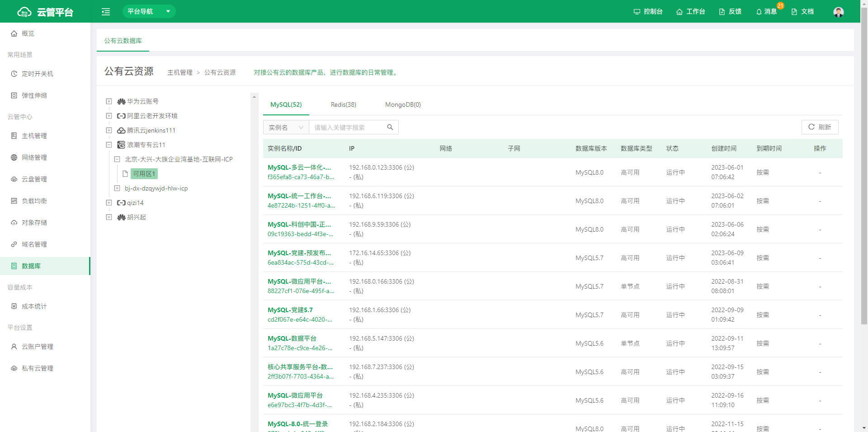Viewport: 868px width, 432px height.
Task: Click the tree panel scroll-up arrow
Action: [254, 97]
